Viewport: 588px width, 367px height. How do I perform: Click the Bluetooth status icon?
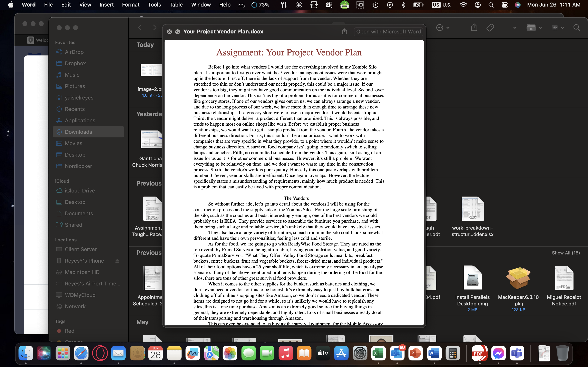[x=403, y=5]
